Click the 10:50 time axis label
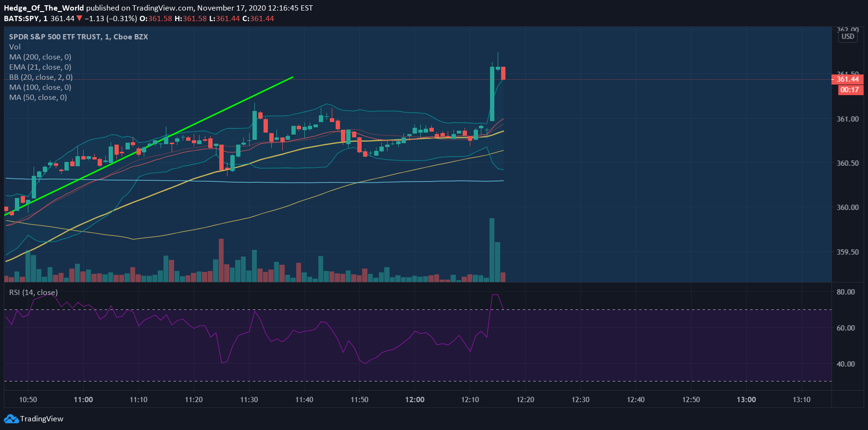The height and width of the screenshot is (430, 868). (x=28, y=400)
